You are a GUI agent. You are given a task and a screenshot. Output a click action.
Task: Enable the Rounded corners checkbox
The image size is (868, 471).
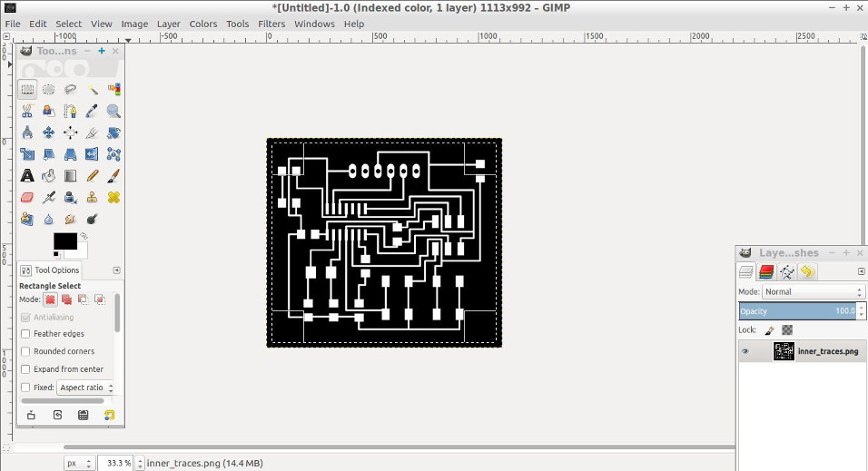pyautogui.click(x=25, y=351)
